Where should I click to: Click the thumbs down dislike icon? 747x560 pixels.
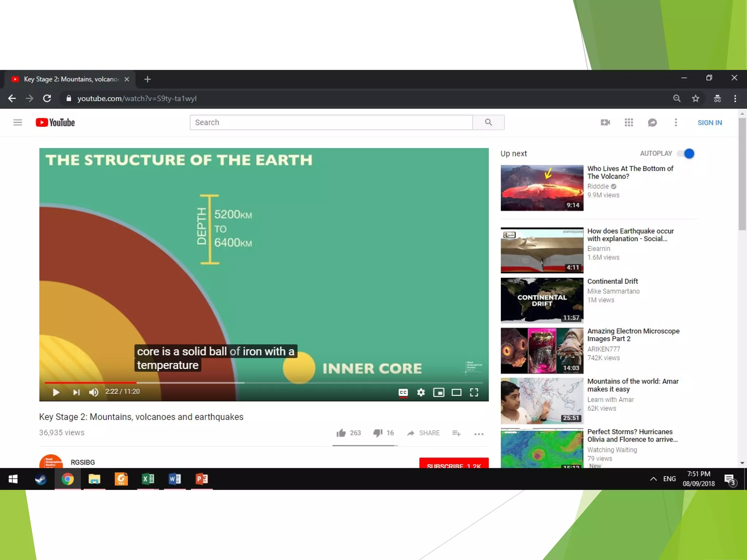[378, 433]
